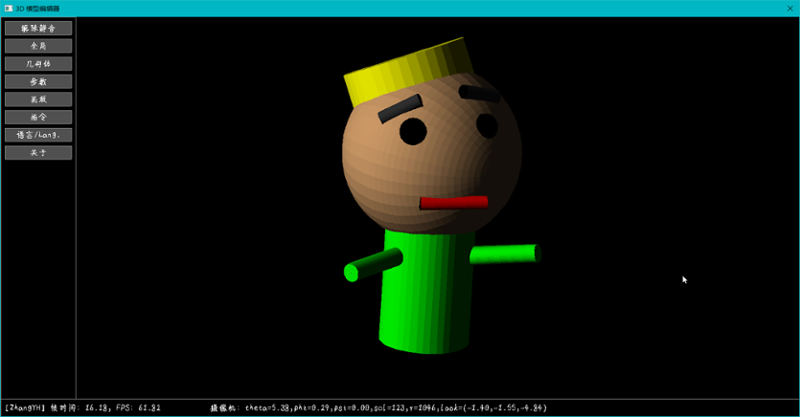Click the FPS: 61.32 readout in status bar
Screen dimensions: 800x417
[138, 408]
